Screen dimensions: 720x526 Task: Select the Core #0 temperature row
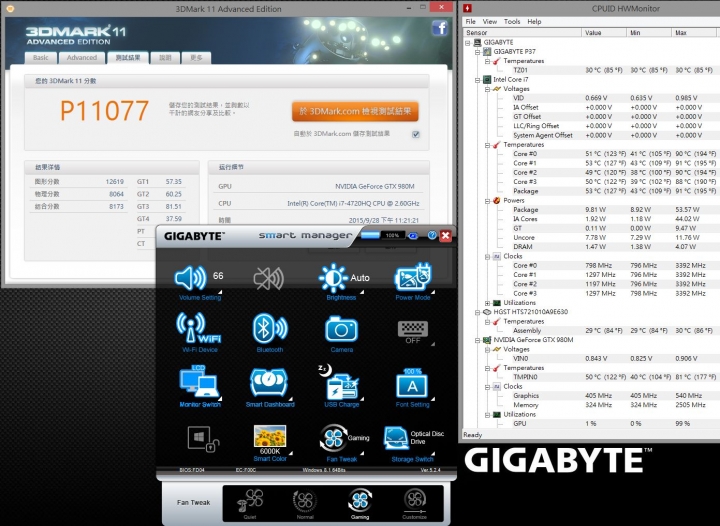pos(614,154)
